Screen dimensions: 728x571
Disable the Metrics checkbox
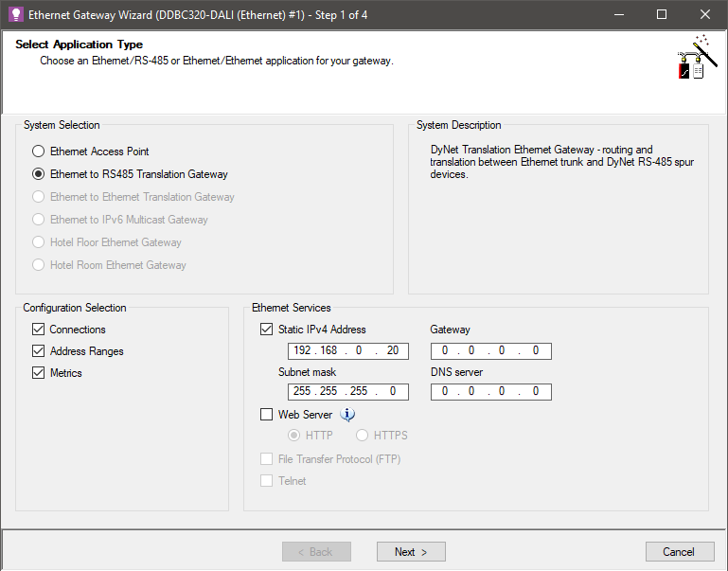tap(39, 373)
